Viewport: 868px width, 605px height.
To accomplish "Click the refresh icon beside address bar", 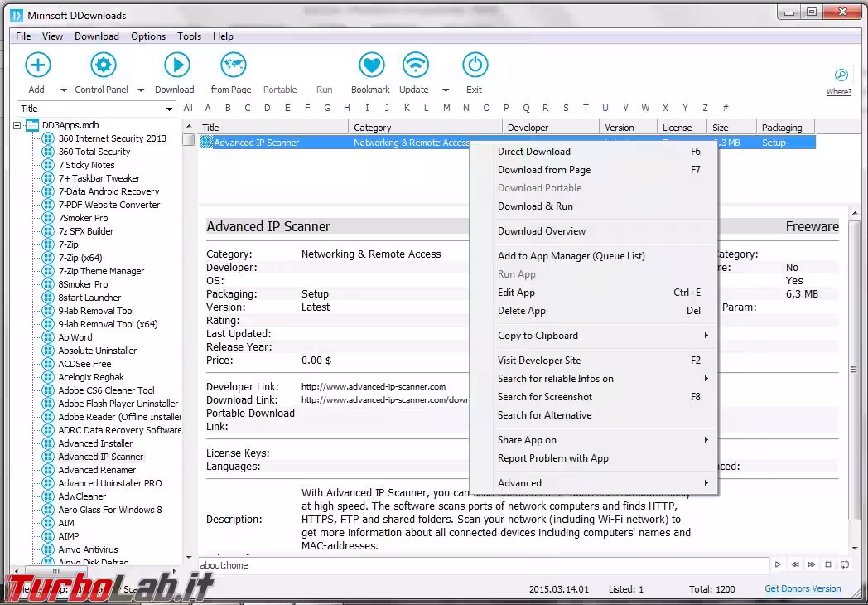I will pyautogui.click(x=844, y=565).
